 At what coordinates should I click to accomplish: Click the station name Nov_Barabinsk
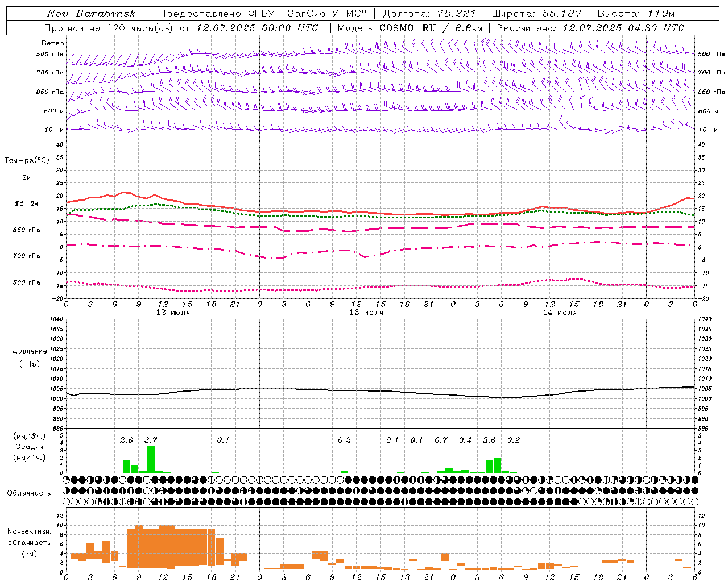[x=90, y=14]
